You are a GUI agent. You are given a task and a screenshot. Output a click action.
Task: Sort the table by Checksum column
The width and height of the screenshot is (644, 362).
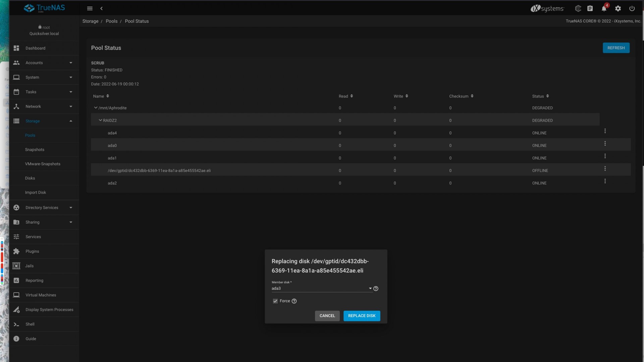pos(461,96)
